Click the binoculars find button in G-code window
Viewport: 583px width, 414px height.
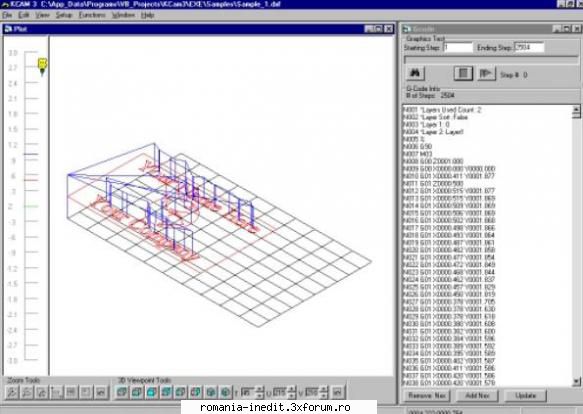click(415, 73)
